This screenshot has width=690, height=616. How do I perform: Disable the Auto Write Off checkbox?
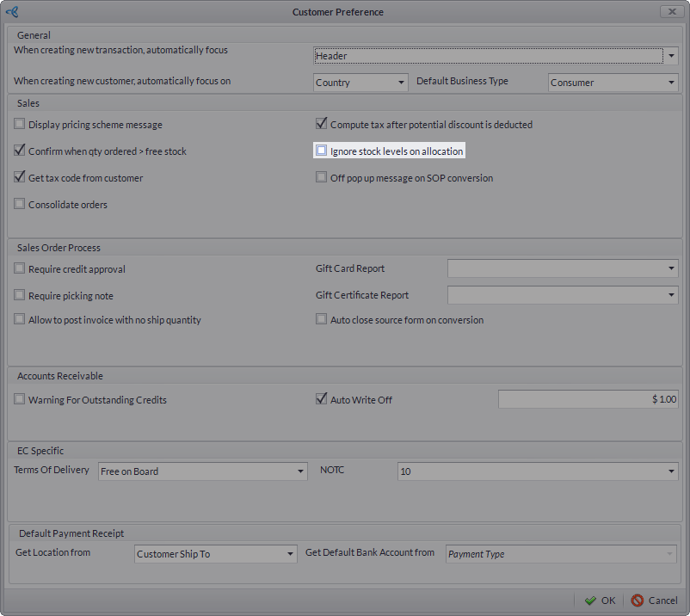pos(322,400)
